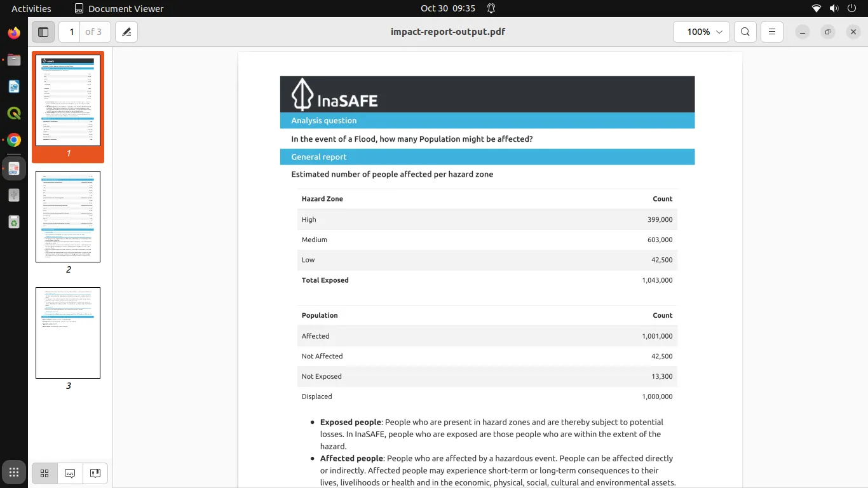Viewport: 868px width, 488px height.
Task: Switch sidebar to annotations view
Action: pyautogui.click(x=70, y=473)
